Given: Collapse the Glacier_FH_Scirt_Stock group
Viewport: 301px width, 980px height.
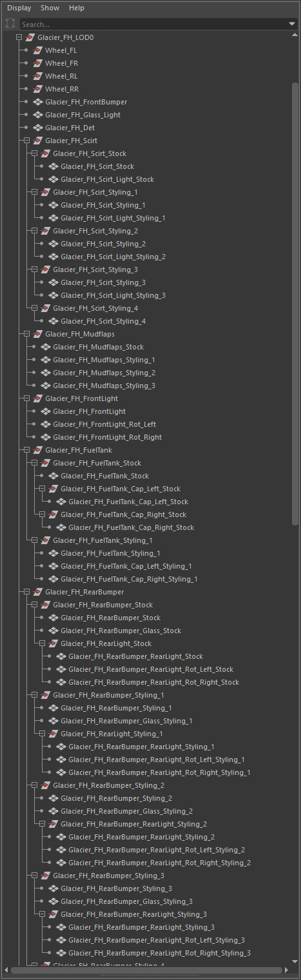Looking at the screenshot, I should tap(35, 153).
